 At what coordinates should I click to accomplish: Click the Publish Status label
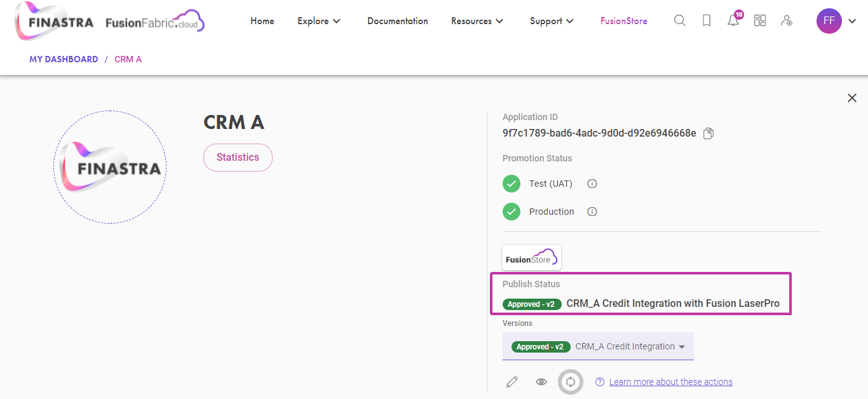tap(531, 284)
